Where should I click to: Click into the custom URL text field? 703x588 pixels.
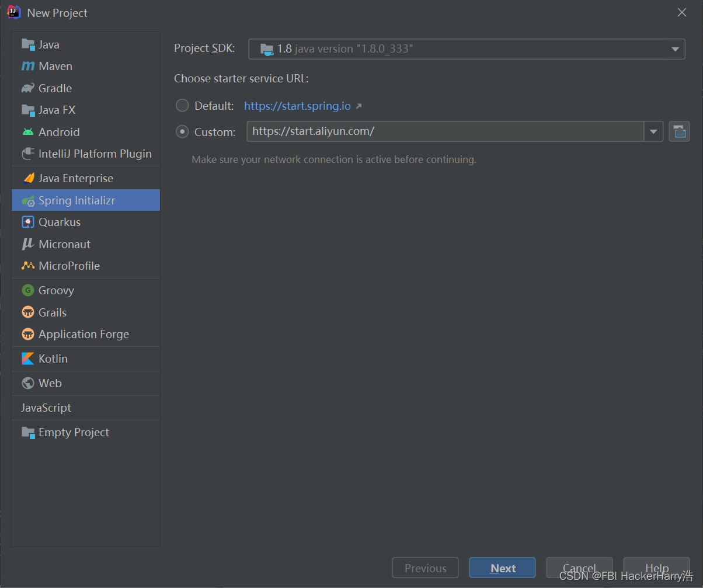pyautogui.click(x=444, y=131)
